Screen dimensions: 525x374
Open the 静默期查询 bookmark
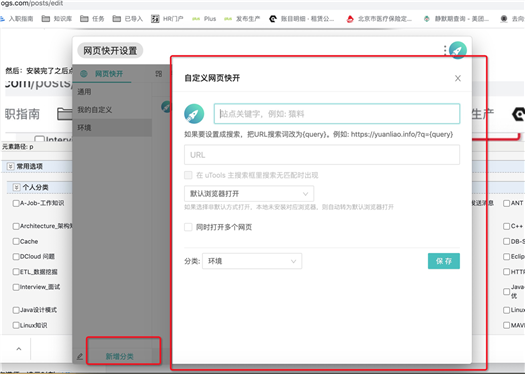tap(456, 19)
